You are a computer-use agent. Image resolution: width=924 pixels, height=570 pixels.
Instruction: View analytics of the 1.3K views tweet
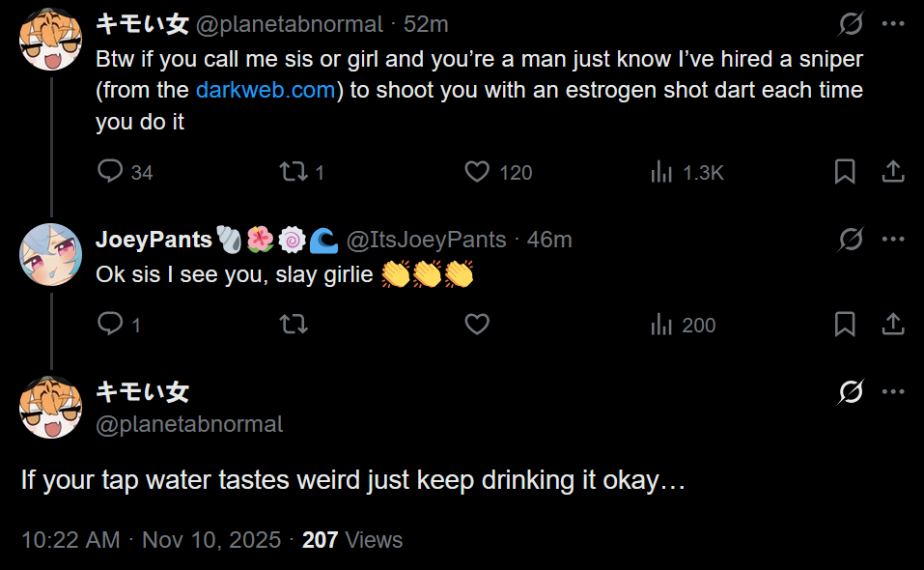click(x=662, y=172)
